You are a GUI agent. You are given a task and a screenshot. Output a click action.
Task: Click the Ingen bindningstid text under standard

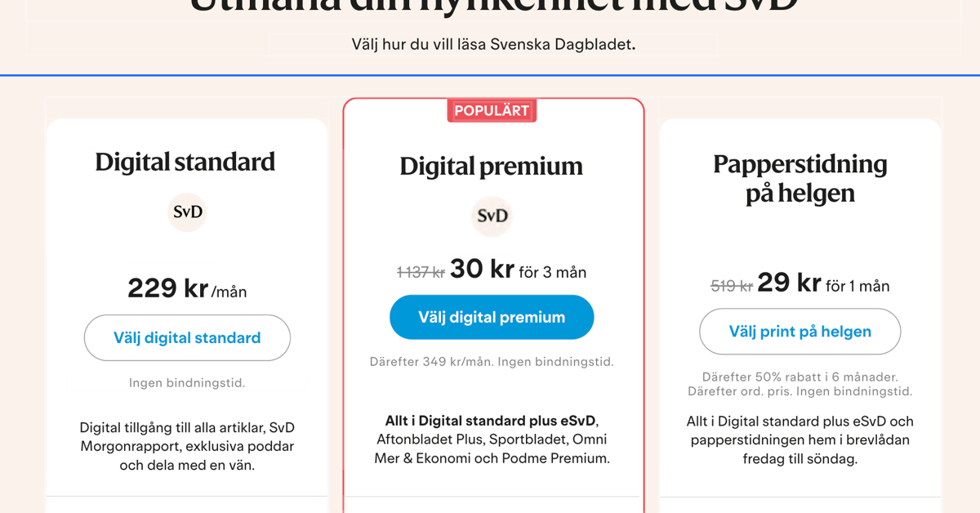pyautogui.click(x=186, y=382)
